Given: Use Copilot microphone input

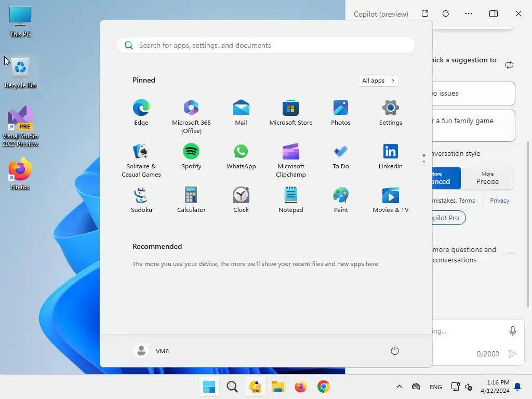Looking at the screenshot, I should tap(513, 331).
